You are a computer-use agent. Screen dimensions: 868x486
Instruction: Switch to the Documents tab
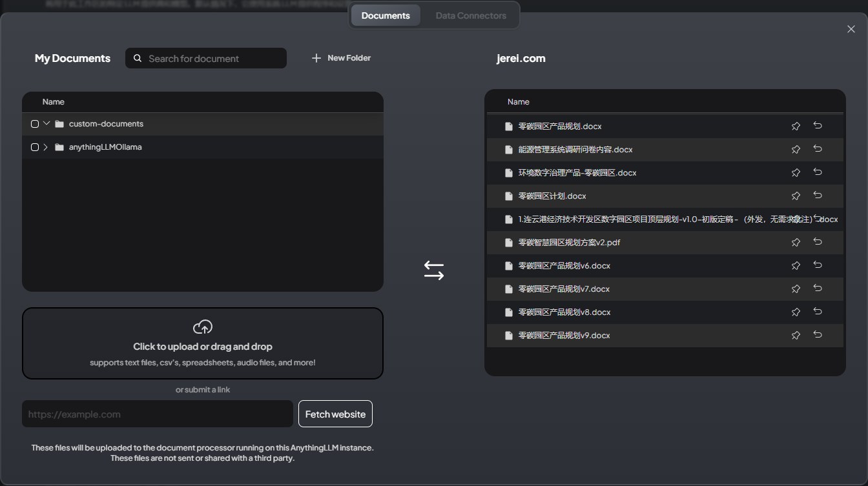tap(386, 15)
